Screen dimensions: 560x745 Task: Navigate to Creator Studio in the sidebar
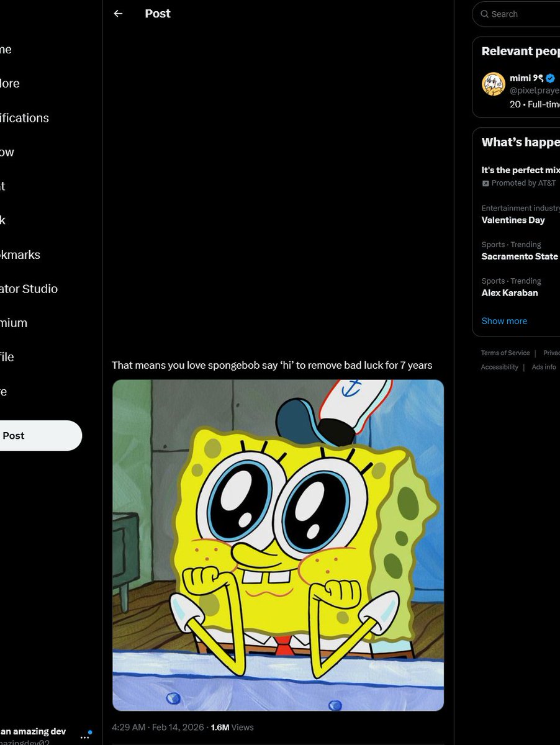pyautogui.click(x=29, y=289)
